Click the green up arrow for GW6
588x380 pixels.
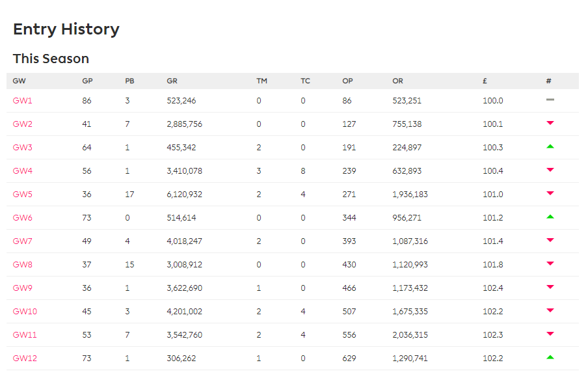[x=550, y=217]
